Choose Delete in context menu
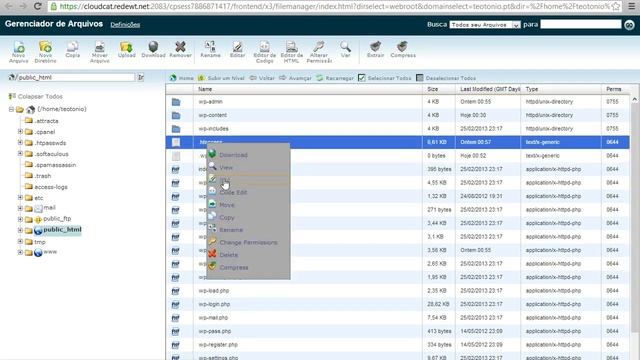The image size is (640, 360). pyautogui.click(x=248, y=255)
